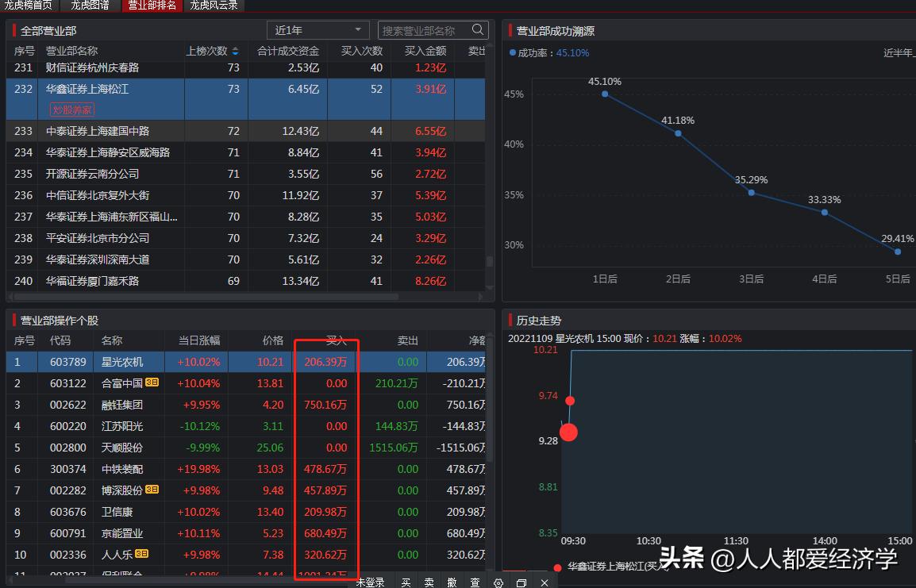Sort by the 价格 column header
This screenshot has width=916, height=588.
click(x=273, y=340)
